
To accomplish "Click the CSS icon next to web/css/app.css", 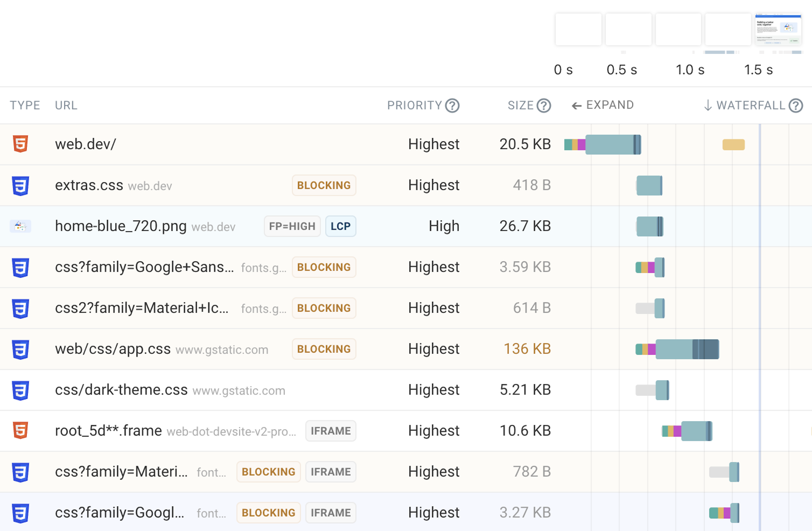I will click(20, 349).
